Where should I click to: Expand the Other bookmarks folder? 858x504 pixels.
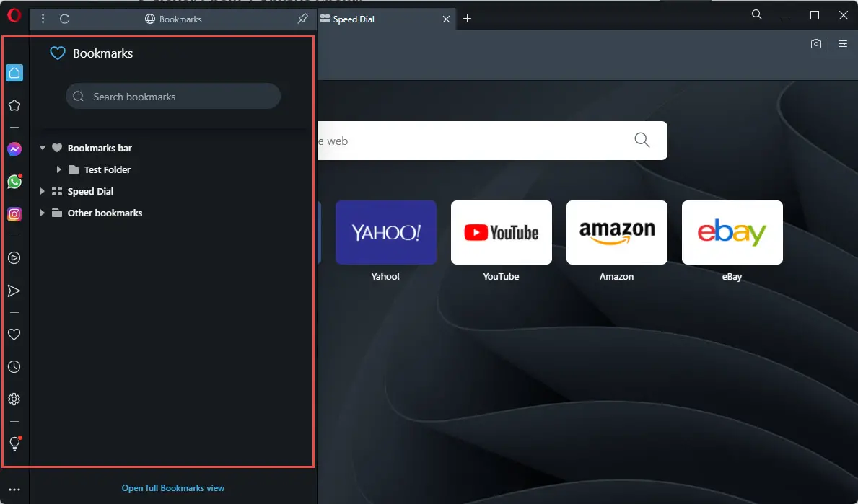click(x=42, y=213)
